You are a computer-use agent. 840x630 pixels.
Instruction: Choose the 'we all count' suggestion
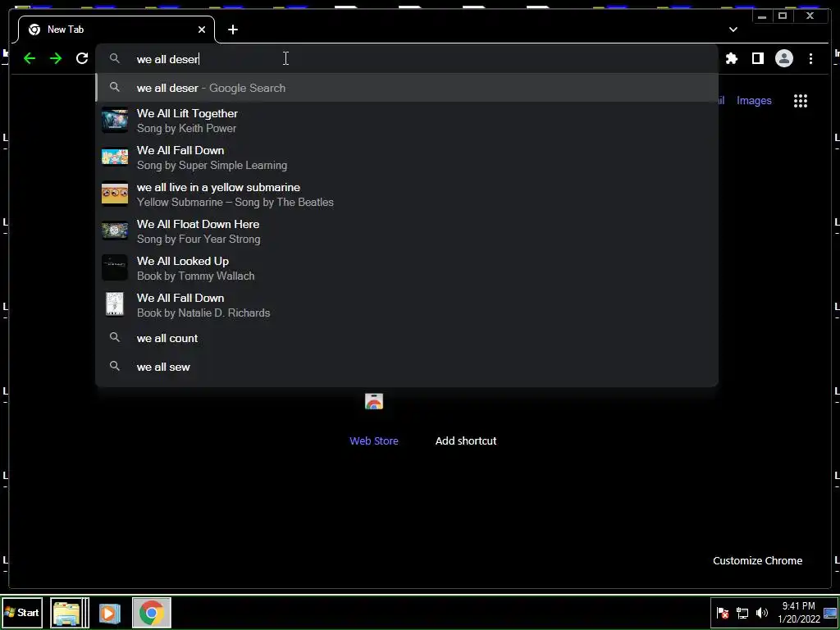(x=407, y=338)
